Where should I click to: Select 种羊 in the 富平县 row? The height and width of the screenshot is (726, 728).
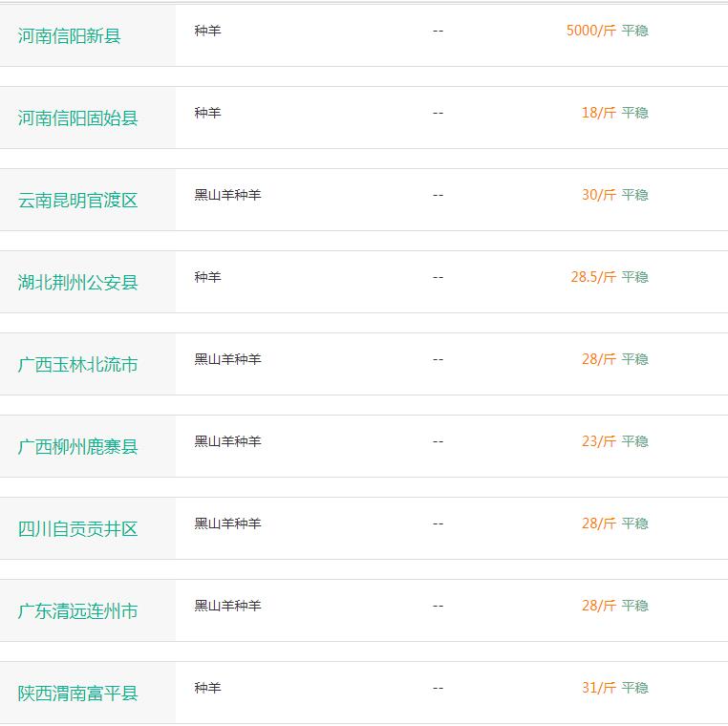pos(207,688)
